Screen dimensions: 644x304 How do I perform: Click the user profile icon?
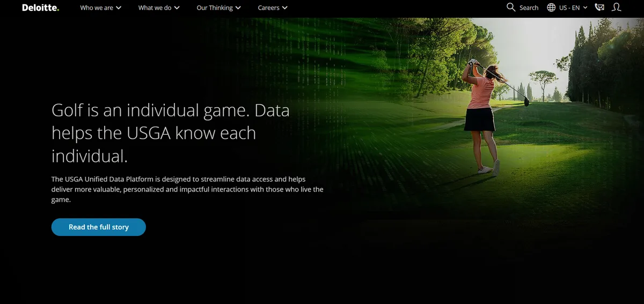tap(617, 8)
